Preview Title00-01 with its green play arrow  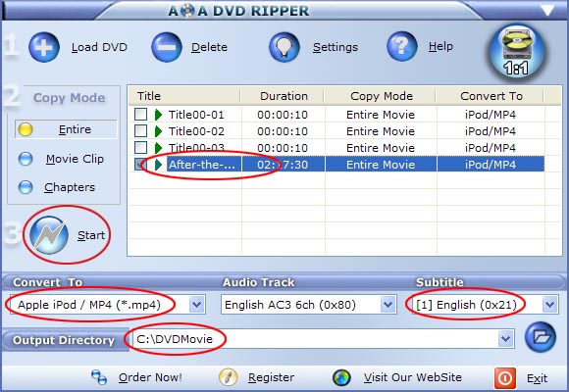coord(158,115)
